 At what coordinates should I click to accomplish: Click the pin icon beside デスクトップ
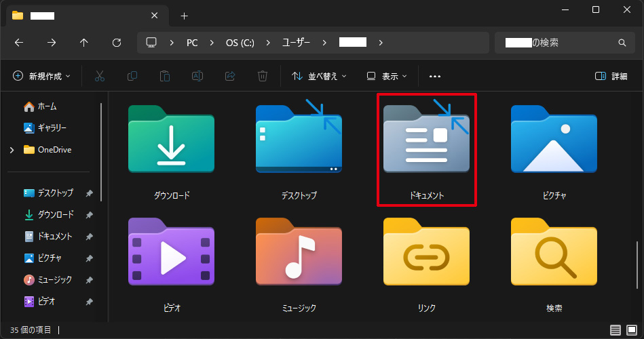(x=89, y=193)
